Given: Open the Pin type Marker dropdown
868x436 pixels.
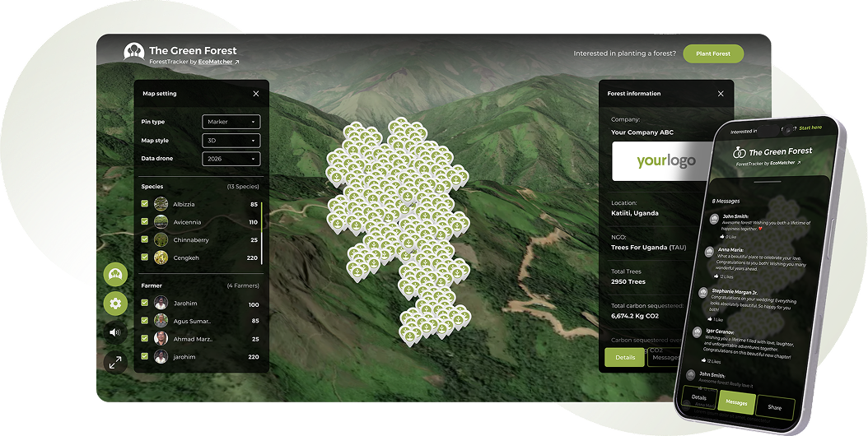Looking at the screenshot, I should (x=231, y=122).
